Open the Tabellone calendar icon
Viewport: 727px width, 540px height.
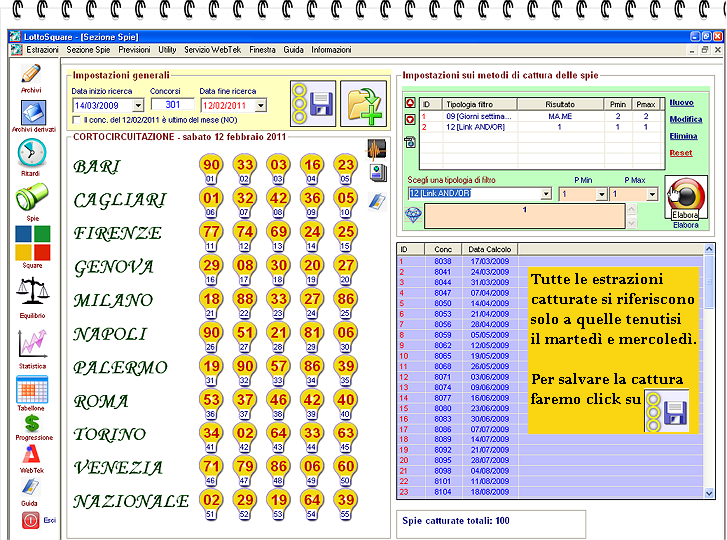pos(32,389)
